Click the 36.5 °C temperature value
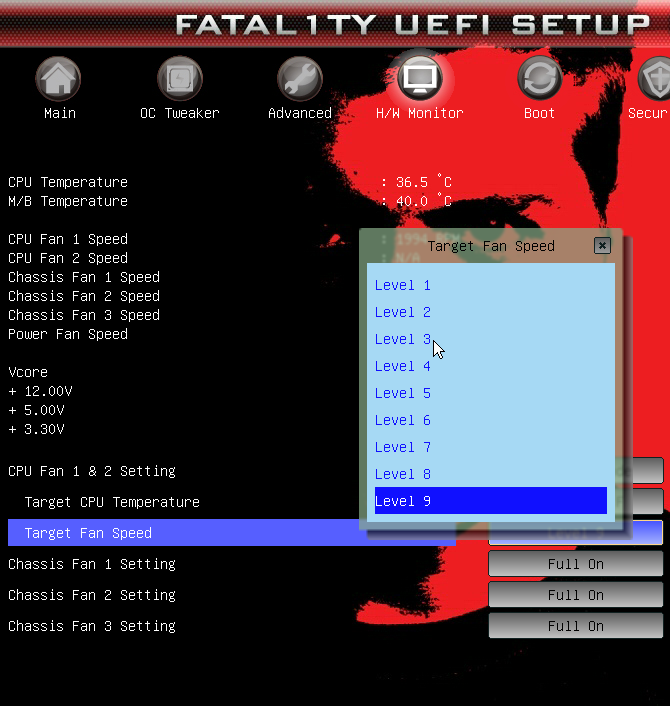The width and height of the screenshot is (670, 706). tap(423, 181)
